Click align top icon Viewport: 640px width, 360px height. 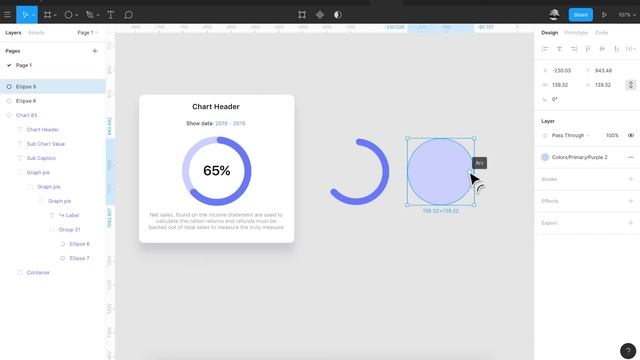click(588, 49)
